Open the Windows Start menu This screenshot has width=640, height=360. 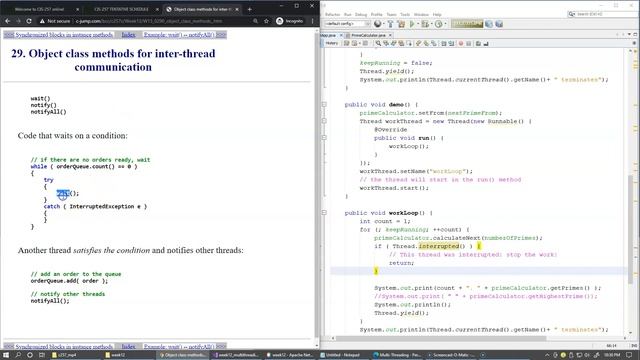(x=6, y=355)
